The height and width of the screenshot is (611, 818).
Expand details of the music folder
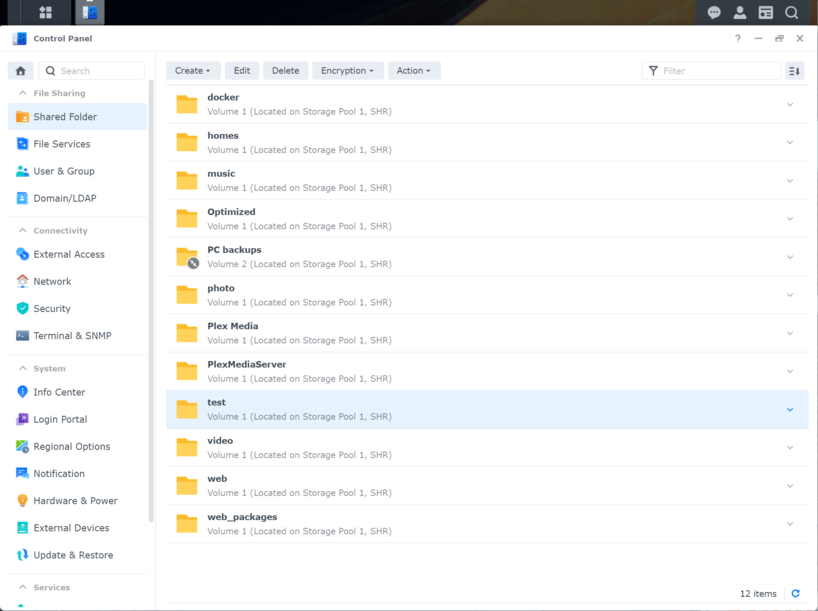pos(790,181)
